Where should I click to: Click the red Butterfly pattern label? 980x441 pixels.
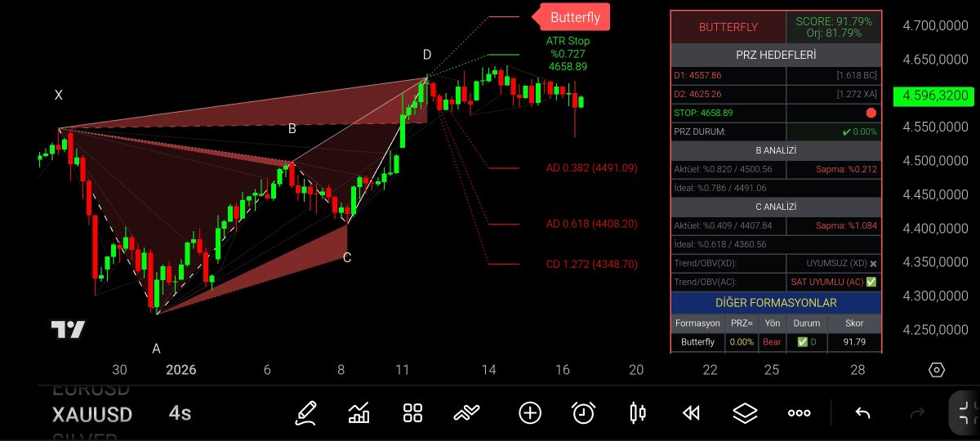tap(574, 17)
